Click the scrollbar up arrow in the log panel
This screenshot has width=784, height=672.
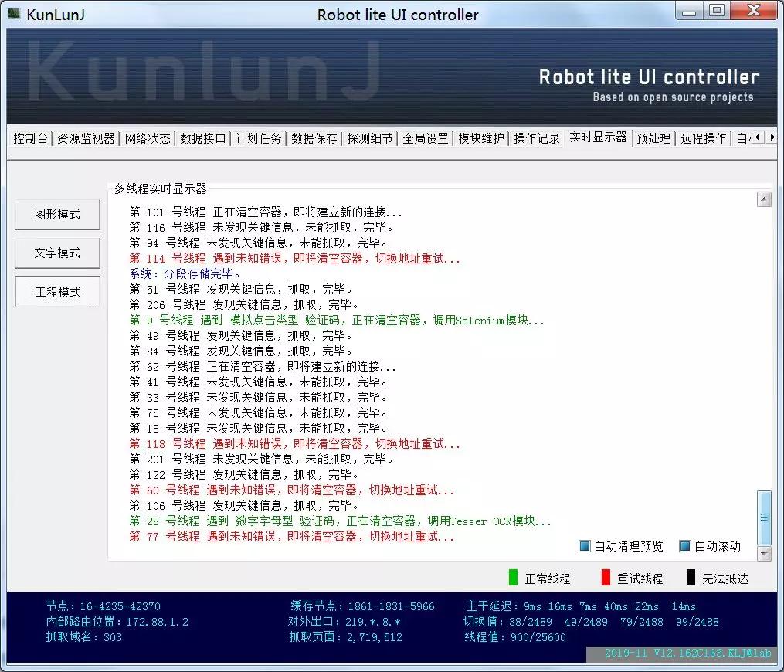[x=765, y=199]
